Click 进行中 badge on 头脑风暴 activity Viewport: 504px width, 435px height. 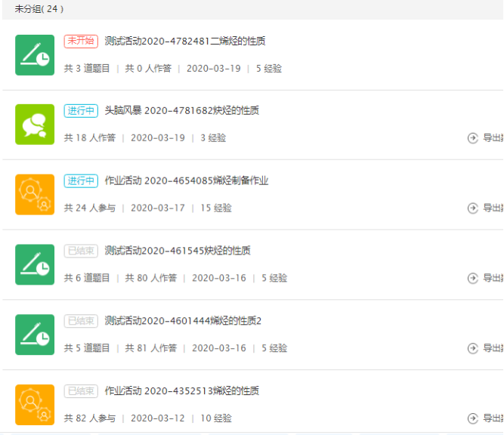pyautogui.click(x=81, y=111)
